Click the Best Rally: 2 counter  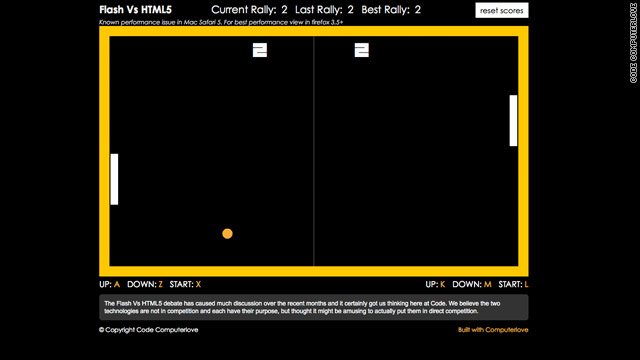click(x=391, y=10)
